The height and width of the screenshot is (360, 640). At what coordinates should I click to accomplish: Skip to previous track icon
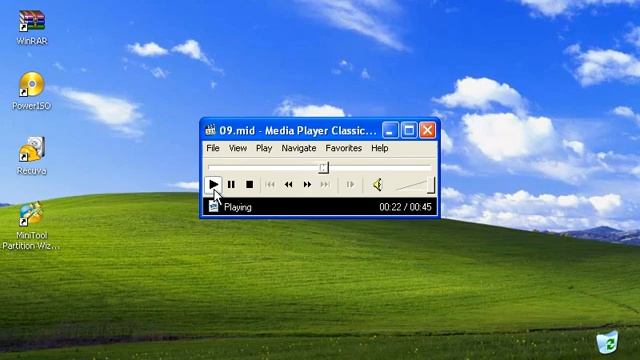click(270, 184)
